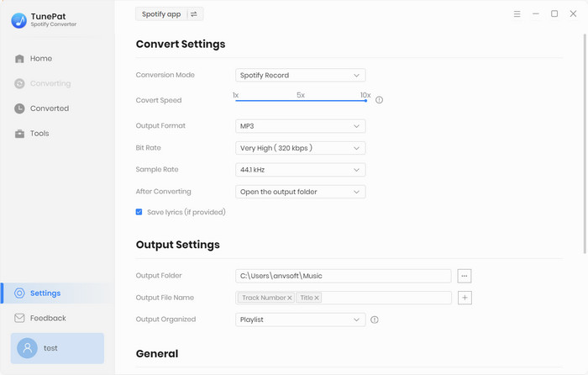
Task: Click the Output Folder label
Action: (x=159, y=276)
